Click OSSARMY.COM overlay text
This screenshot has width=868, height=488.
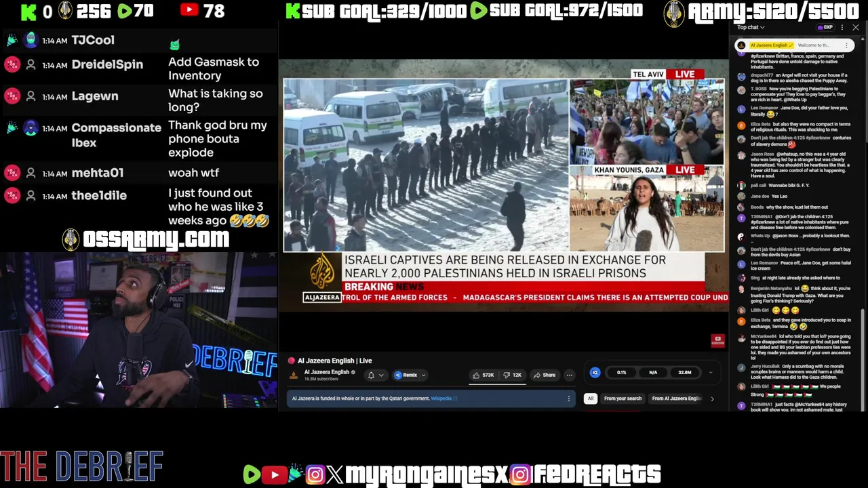(156, 239)
